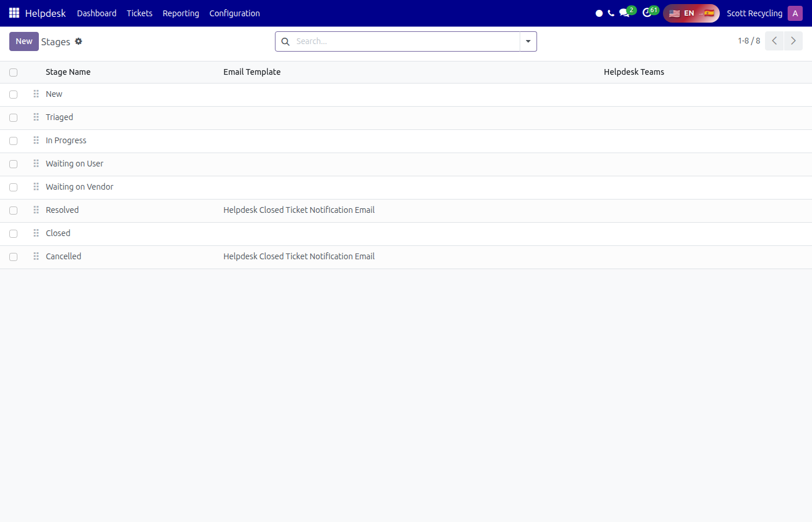Open the Configuration menu
The width and height of the screenshot is (812, 522).
coord(235,13)
